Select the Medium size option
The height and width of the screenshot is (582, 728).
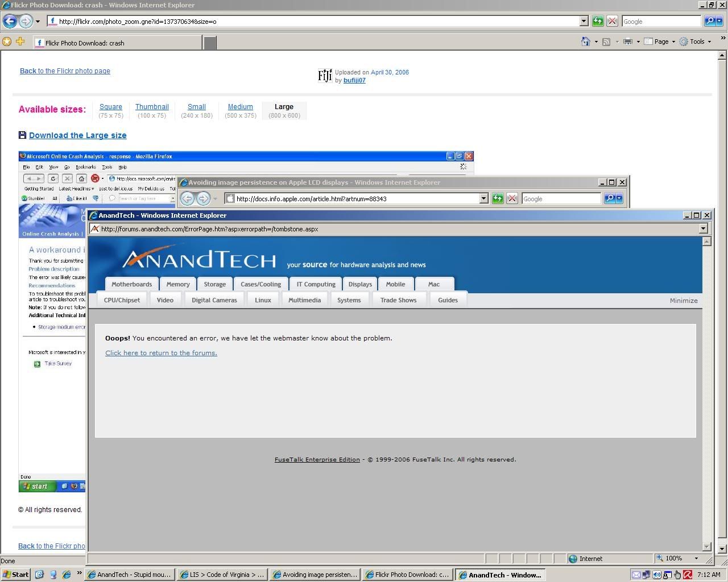(x=240, y=107)
